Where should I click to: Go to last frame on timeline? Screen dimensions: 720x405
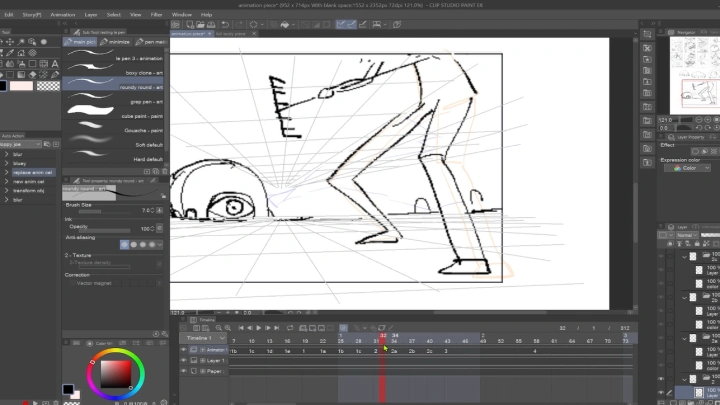(x=276, y=328)
